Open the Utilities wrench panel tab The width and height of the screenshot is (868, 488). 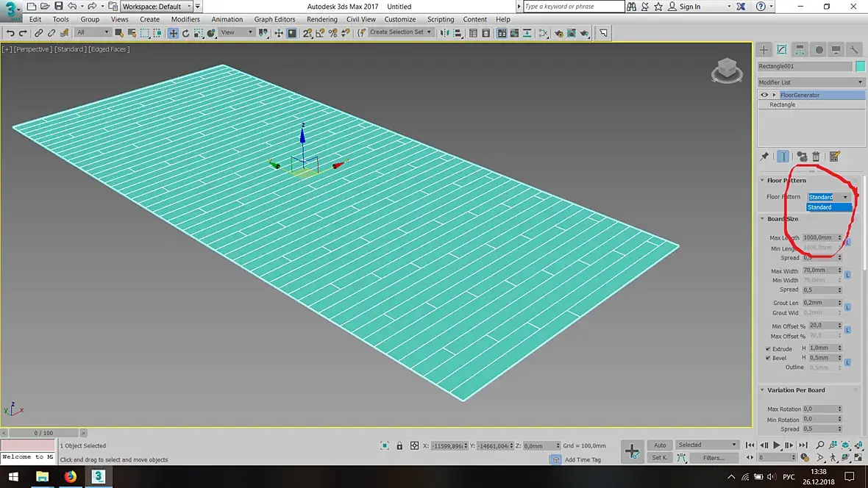click(855, 50)
